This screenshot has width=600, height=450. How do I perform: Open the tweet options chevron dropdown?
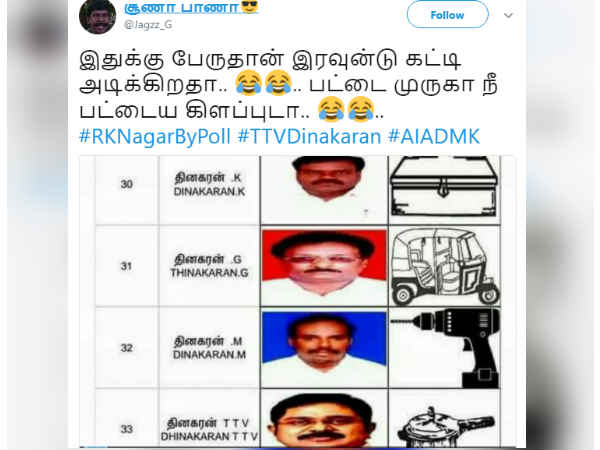click(508, 15)
